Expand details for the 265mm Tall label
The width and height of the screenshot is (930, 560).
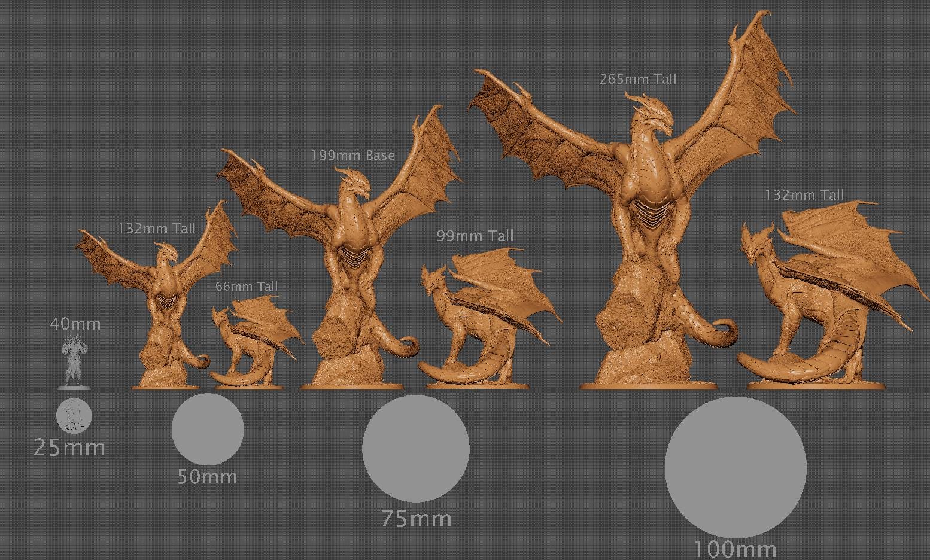tap(638, 78)
